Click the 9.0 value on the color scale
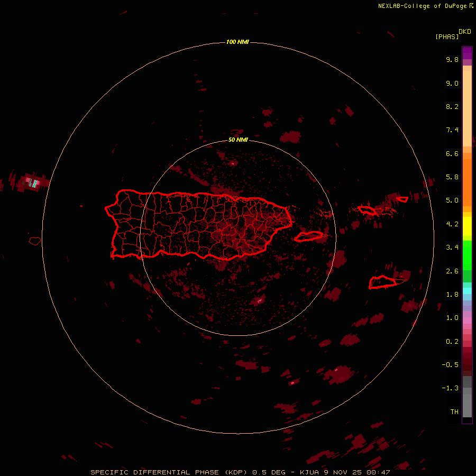The height and width of the screenshot is (476, 476). coord(452,83)
